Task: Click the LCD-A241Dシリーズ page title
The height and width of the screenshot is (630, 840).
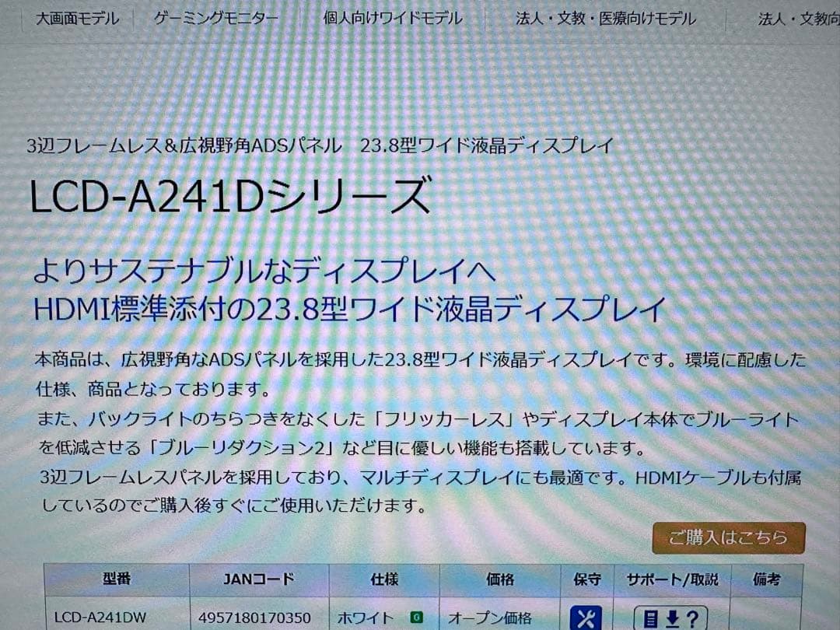Action: coord(229,195)
